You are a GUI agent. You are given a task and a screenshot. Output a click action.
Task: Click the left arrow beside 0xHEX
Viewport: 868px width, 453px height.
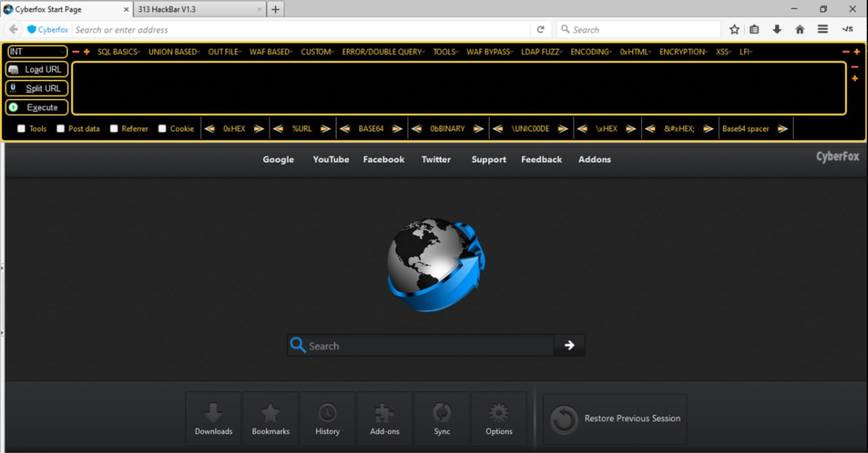pos(209,129)
